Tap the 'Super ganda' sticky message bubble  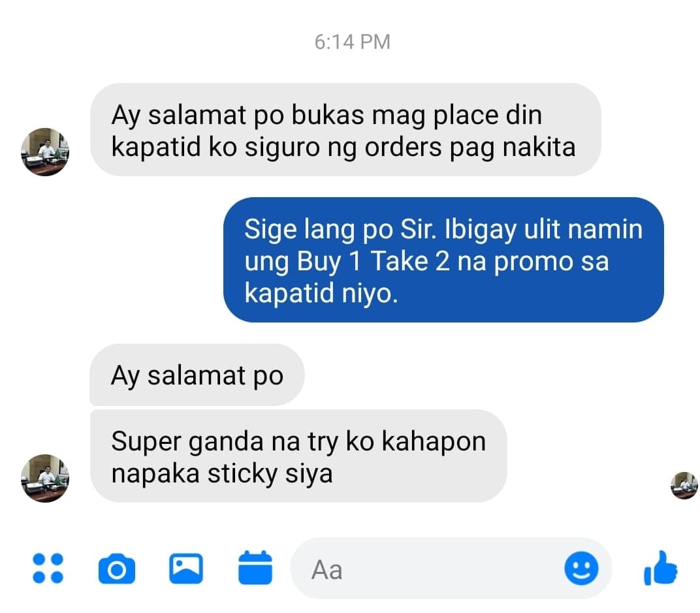[298, 456]
